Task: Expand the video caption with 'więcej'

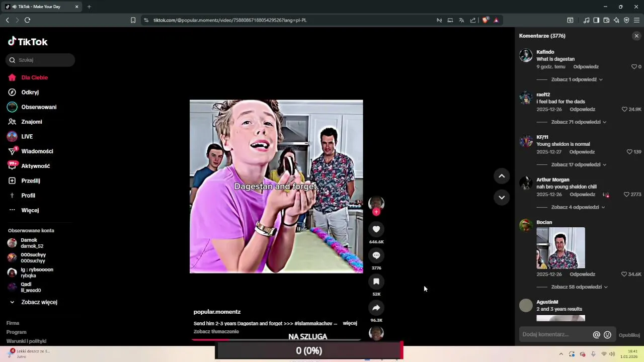Action: tap(350, 323)
